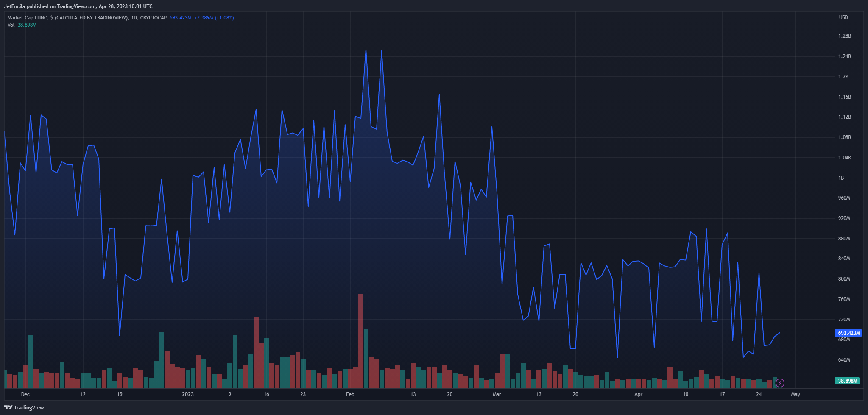Click the tallest red volume bar in February
The image size is (868, 415).
pyautogui.click(x=361, y=341)
